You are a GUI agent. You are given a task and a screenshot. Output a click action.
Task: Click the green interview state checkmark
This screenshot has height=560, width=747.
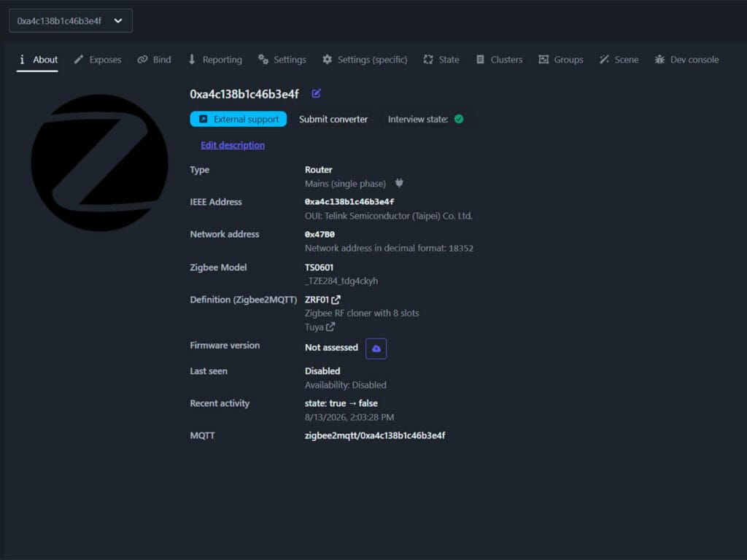click(x=459, y=119)
